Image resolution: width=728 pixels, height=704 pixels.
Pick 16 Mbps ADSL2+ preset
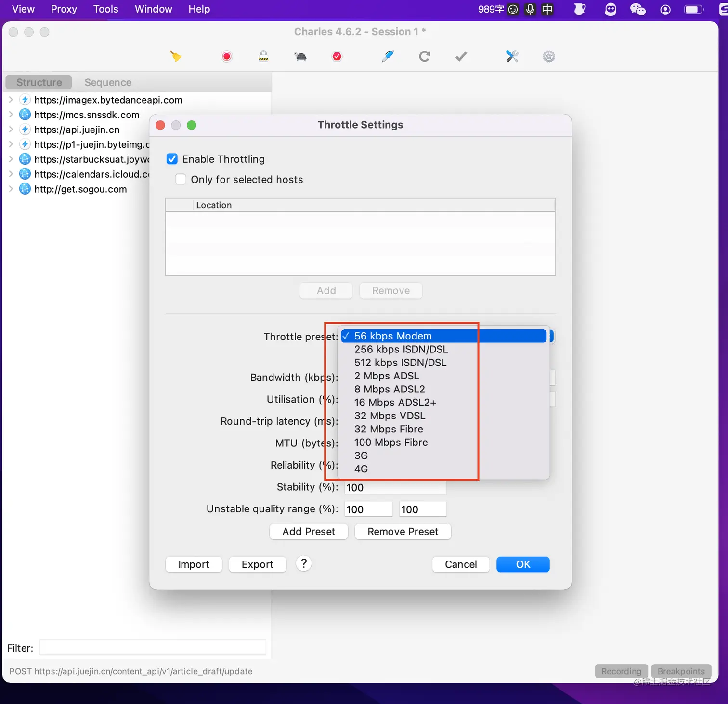coord(443,403)
